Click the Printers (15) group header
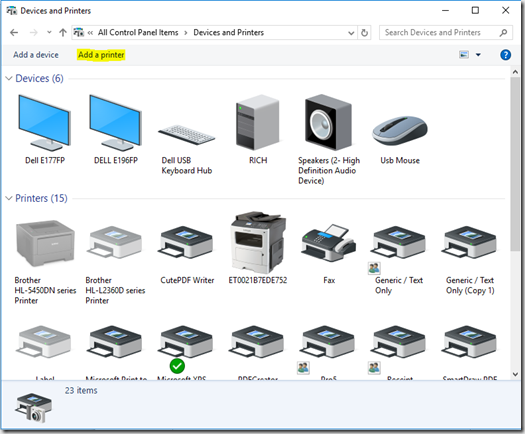The width and height of the screenshot is (525, 434). pyautogui.click(x=41, y=198)
